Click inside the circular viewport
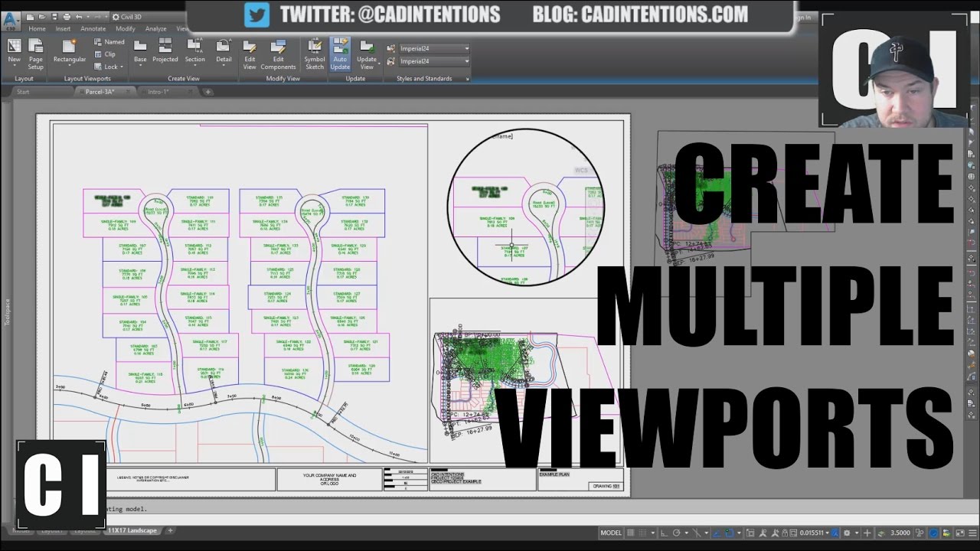This screenshot has width=980, height=551. click(x=525, y=208)
